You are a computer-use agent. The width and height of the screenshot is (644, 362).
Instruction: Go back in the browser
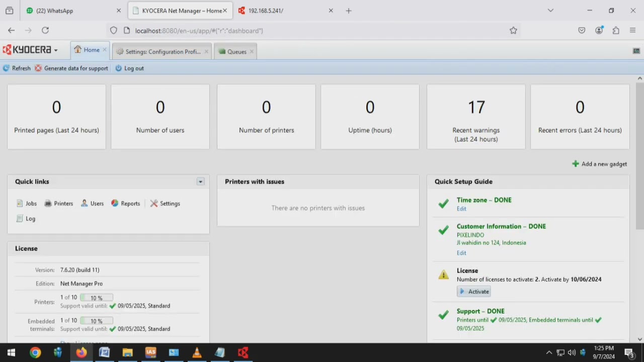coord(11,31)
